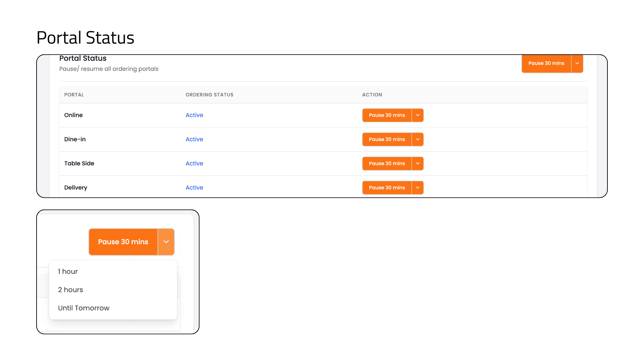
Task: Select the 2 hours pause option
Action: coord(70,290)
